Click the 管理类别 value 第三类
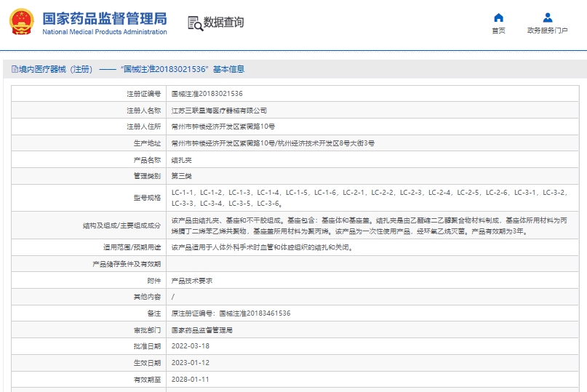This screenshot has width=587, height=392. click(182, 176)
